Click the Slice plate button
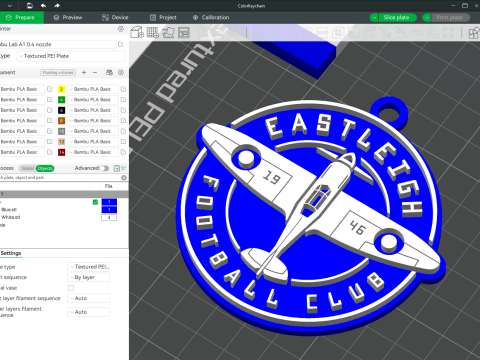 (397, 18)
